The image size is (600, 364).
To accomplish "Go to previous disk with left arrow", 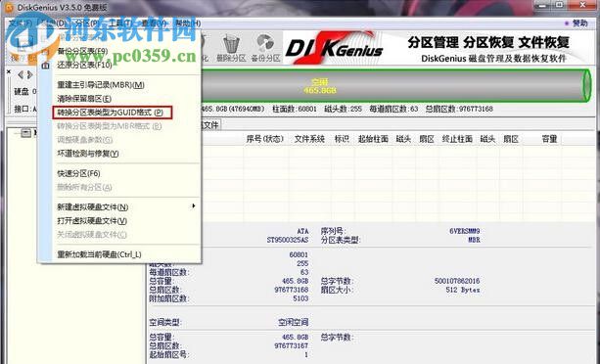I will pos(21,74).
